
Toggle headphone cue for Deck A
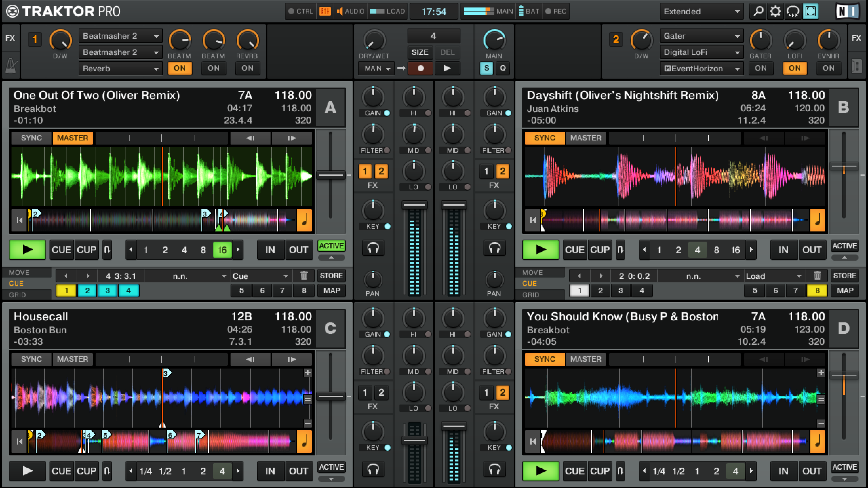[x=373, y=248]
